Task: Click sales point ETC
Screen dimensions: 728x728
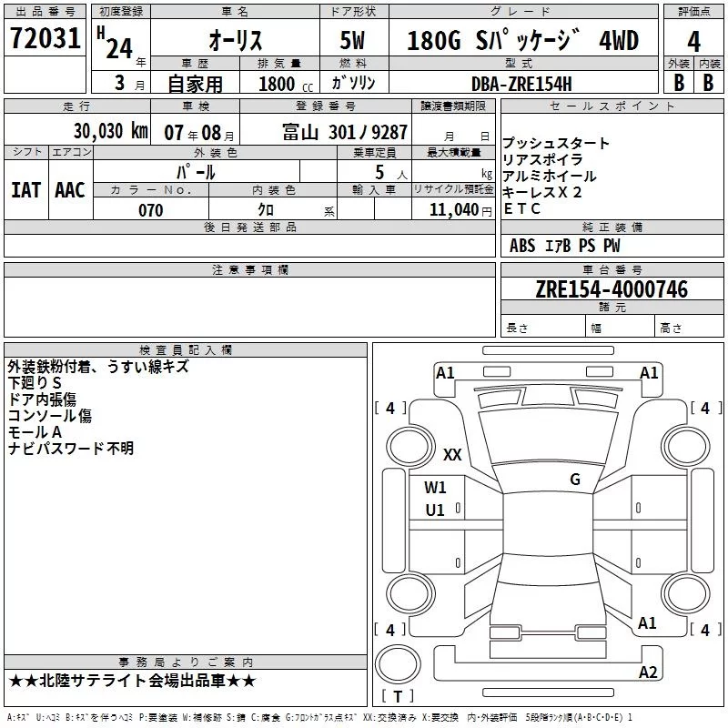Action: (x=521, y=209)
